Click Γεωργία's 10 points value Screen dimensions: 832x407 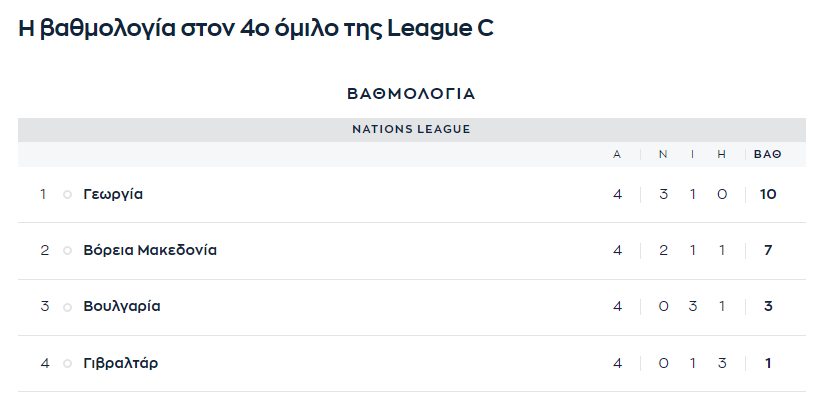tap(767, 194)
